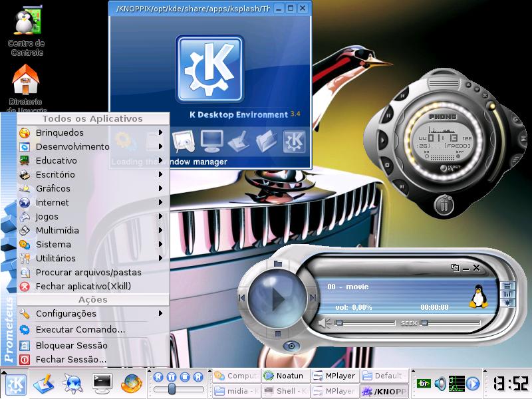This screenshot has width=532, height=399.
Task: Adjust MPlayer volume slider
Action: (x=365, y=323)
